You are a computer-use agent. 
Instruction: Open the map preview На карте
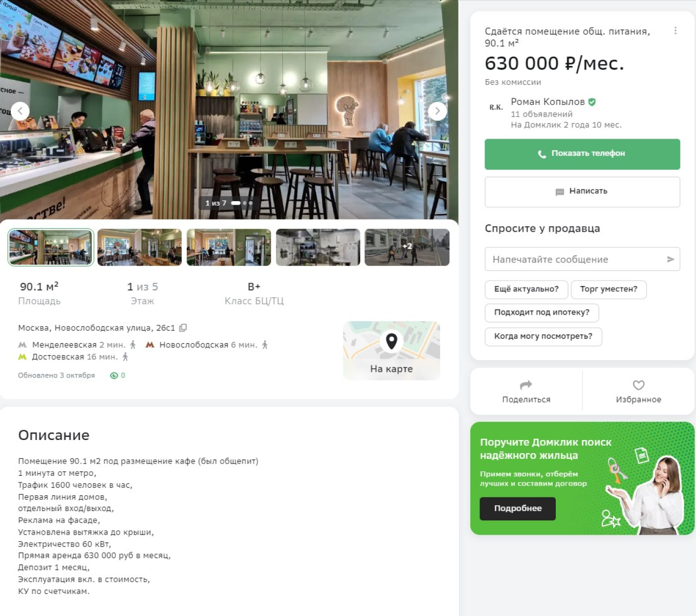pos(391,350)
